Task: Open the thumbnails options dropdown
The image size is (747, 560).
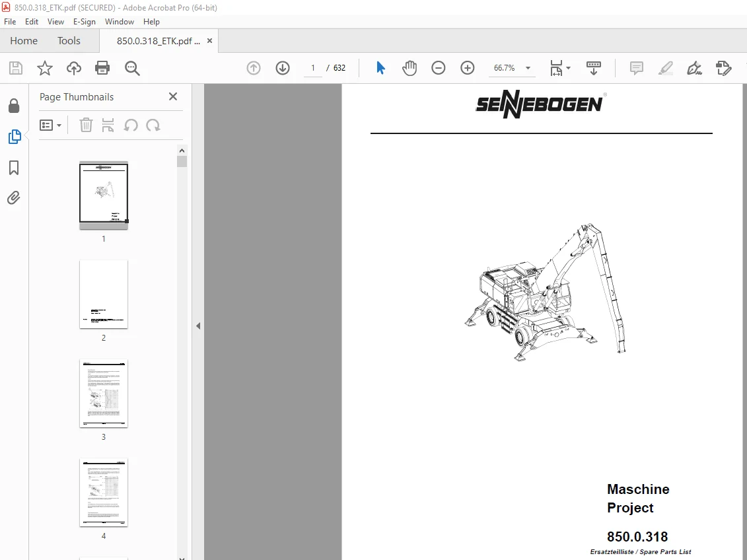Action: (50, 125)
